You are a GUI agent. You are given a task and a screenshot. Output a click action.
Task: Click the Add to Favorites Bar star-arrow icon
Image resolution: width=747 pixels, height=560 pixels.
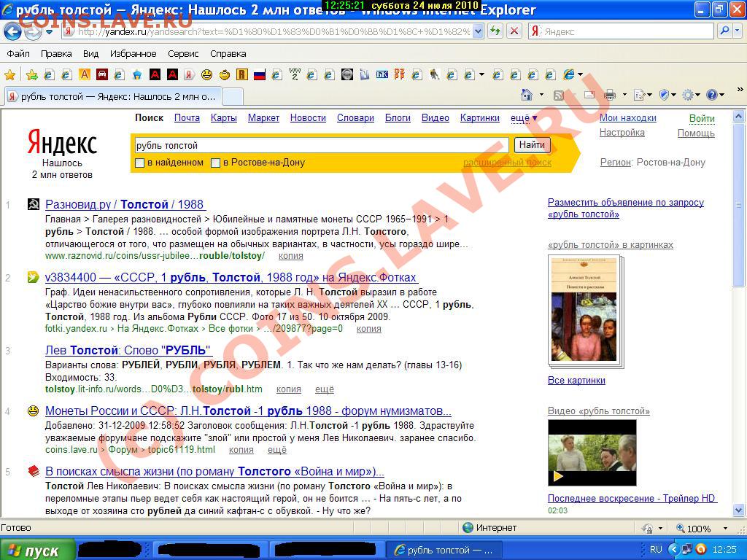click(32, 75)
